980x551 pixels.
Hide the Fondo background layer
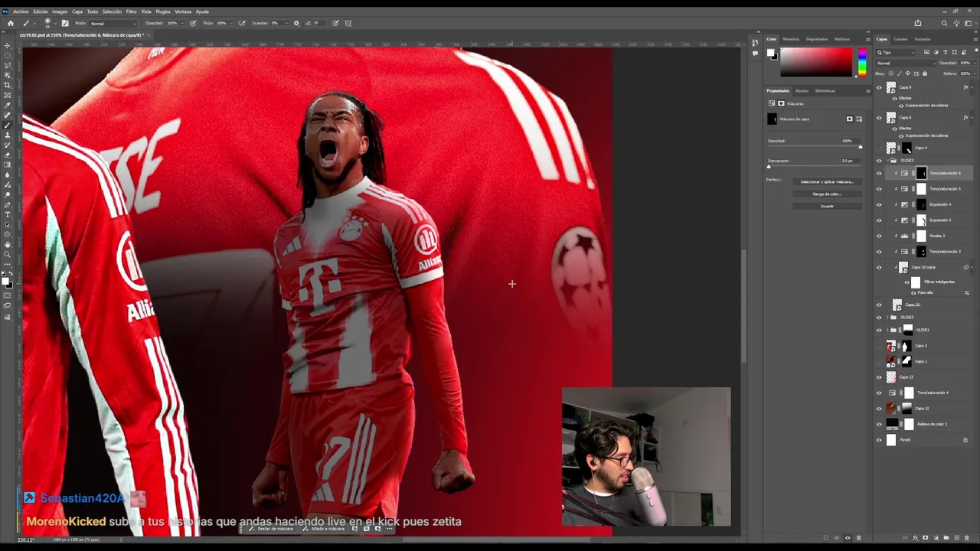(x=879, y=440)
